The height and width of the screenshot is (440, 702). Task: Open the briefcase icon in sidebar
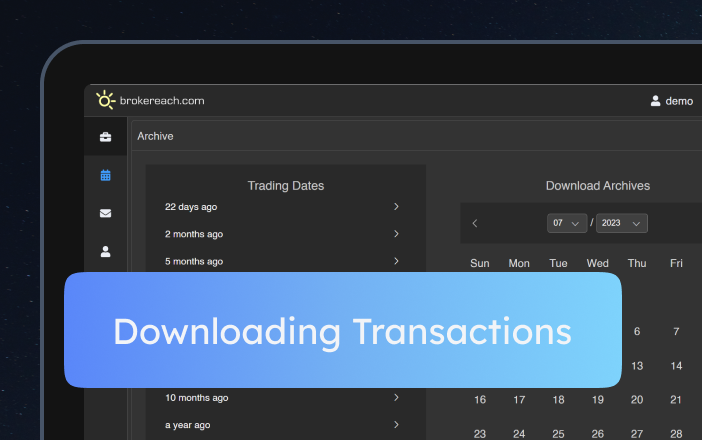(106, 137)
